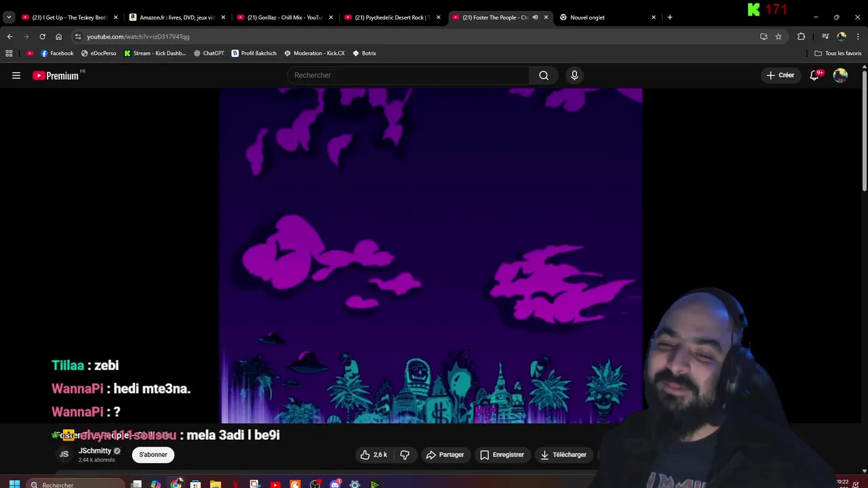
Task: Open the Chrome three-dot menu
Action: [x=859, y=37]
